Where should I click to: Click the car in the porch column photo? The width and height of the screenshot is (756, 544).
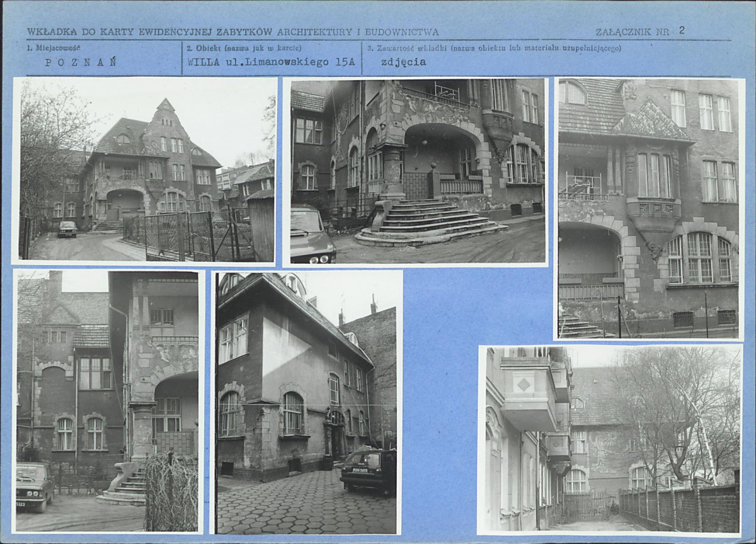tap(35, 486)
